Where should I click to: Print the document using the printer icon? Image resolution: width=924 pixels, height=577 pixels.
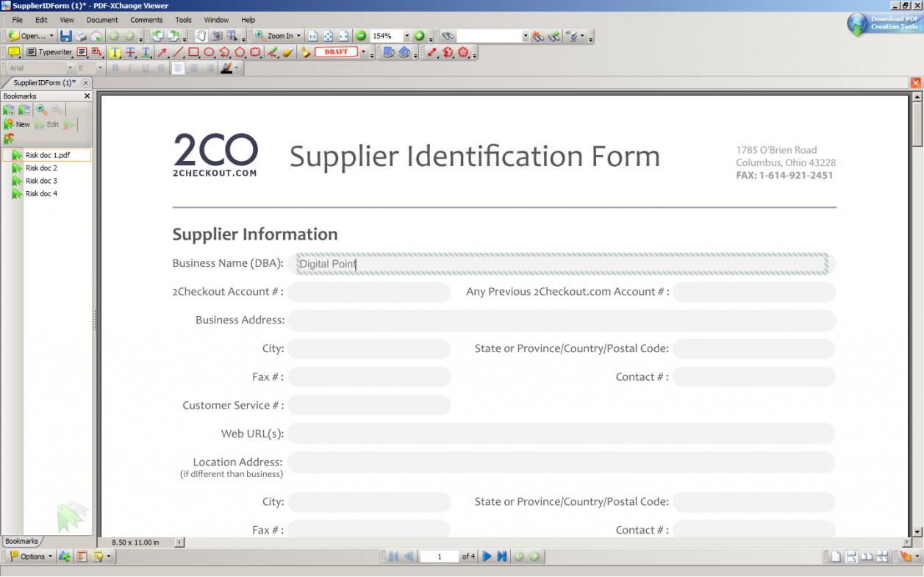tap(81, 35)
